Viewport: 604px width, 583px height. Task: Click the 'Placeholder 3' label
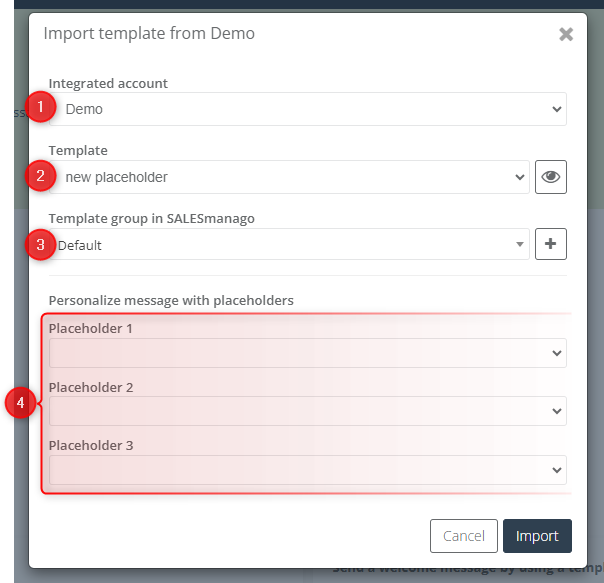[x=91, y=445]
